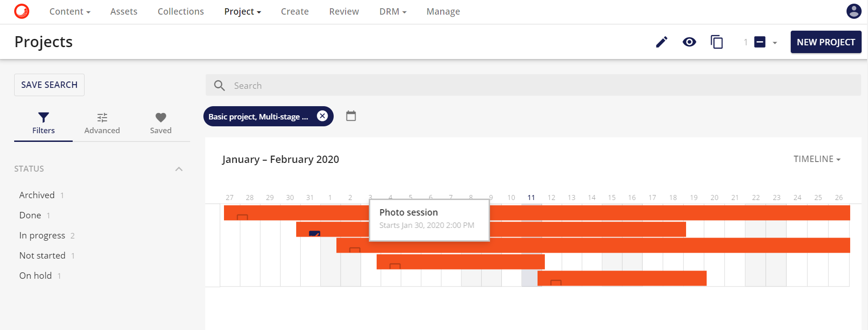Open the TIMELINE view dropdown
Screen dimensions: 868x330
click(817, 159)
